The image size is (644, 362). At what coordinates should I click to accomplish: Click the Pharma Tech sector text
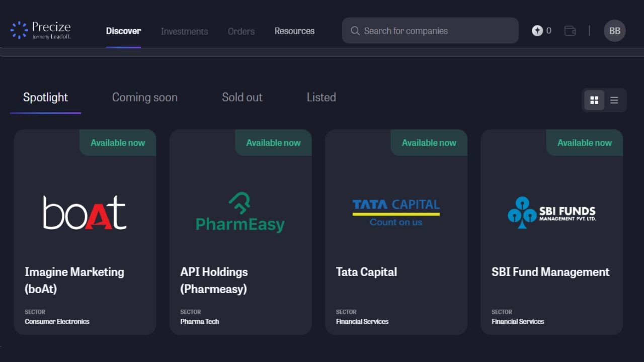coord(200,322)
